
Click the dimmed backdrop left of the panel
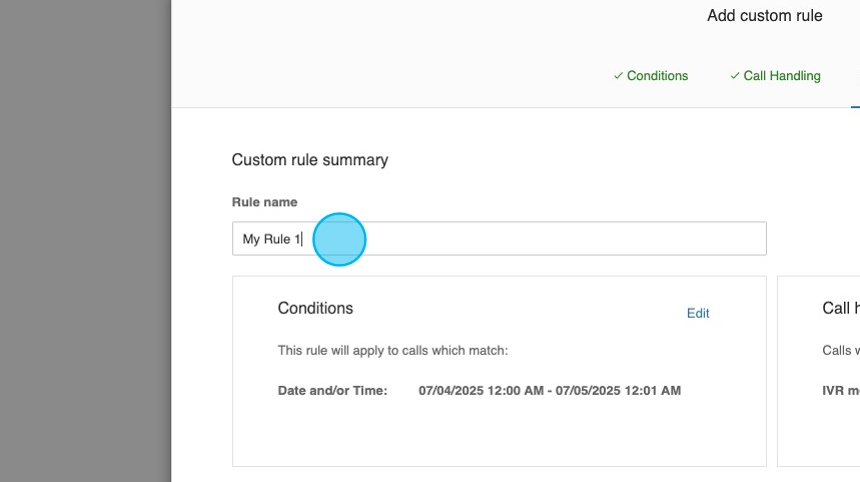pyautogui.click(x=85, y=240)
